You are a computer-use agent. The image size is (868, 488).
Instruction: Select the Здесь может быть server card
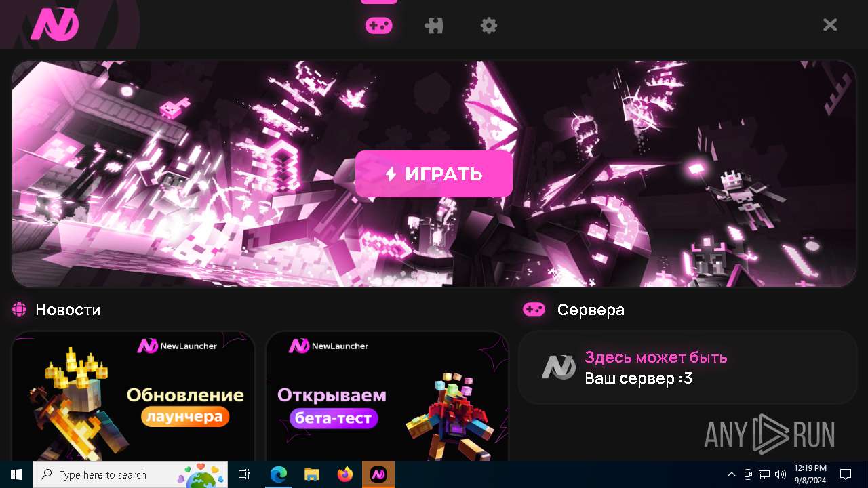pyautogui.click(x=688, y=367)
